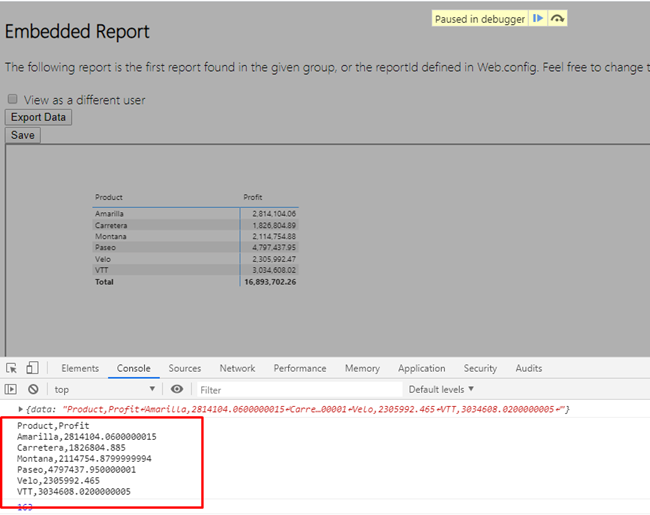Click console line 'VTT,3034608.0200000005'

[74, 492]
